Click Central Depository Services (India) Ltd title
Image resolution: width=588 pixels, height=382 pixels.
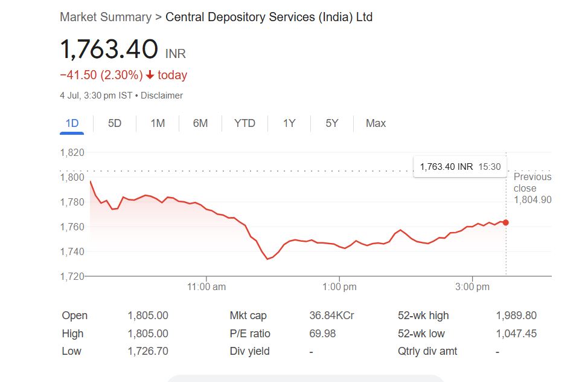269,17
